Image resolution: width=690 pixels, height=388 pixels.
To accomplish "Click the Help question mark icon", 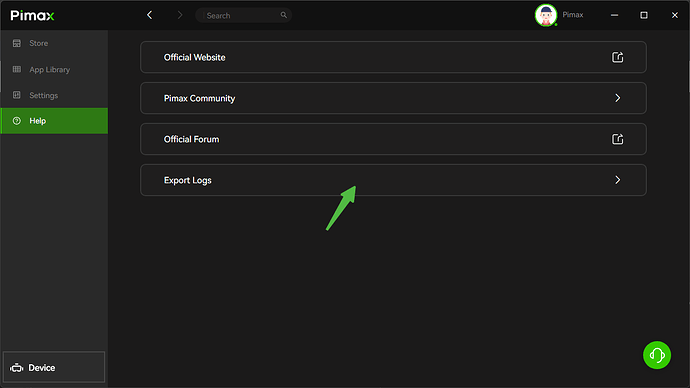I will (x=17, y=121).
